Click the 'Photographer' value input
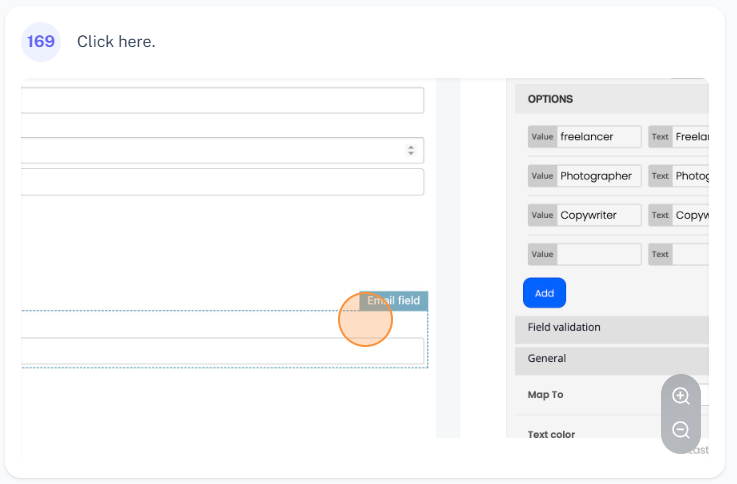Image resolution: width=737 pixels, height=484 pixels. (597, 176)
